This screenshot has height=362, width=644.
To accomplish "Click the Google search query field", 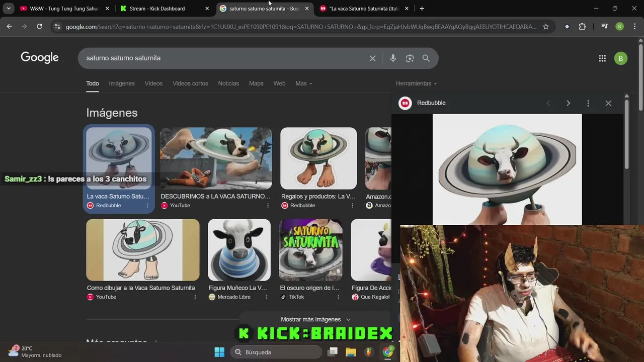I will pos(224,58).
